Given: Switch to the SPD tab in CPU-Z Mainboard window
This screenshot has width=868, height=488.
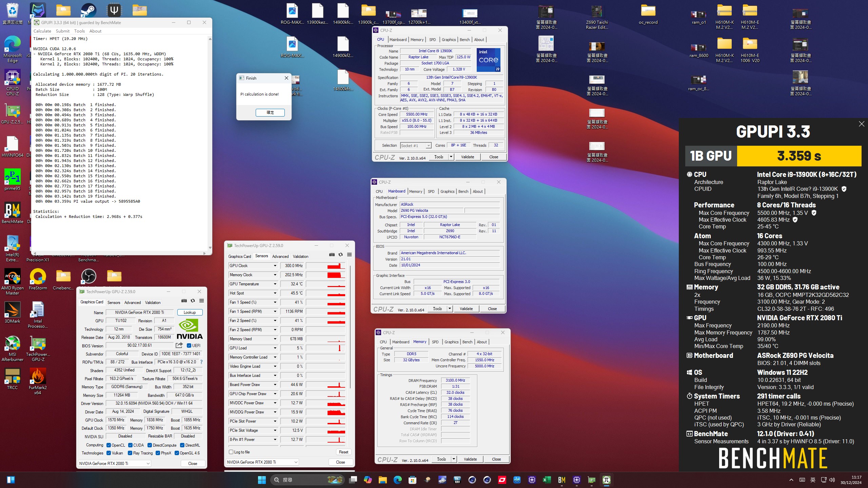Looking at the screenshot, I should (431, 191).
